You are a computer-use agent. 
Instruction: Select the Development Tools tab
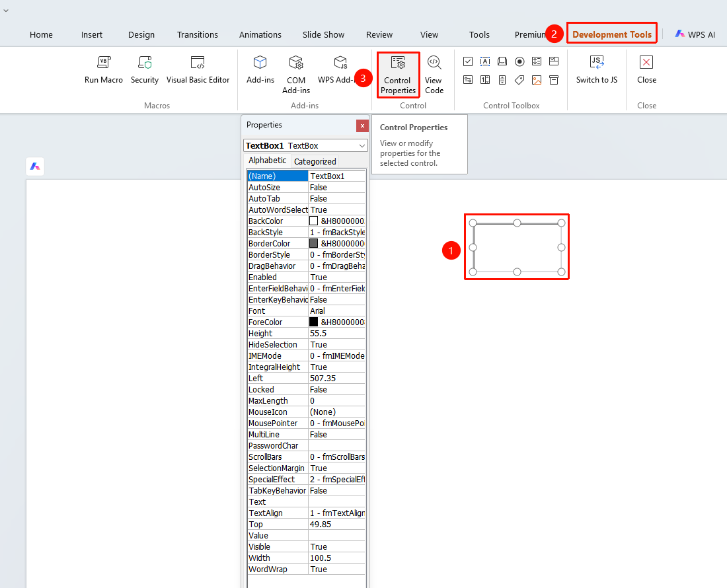pos(612,35)
